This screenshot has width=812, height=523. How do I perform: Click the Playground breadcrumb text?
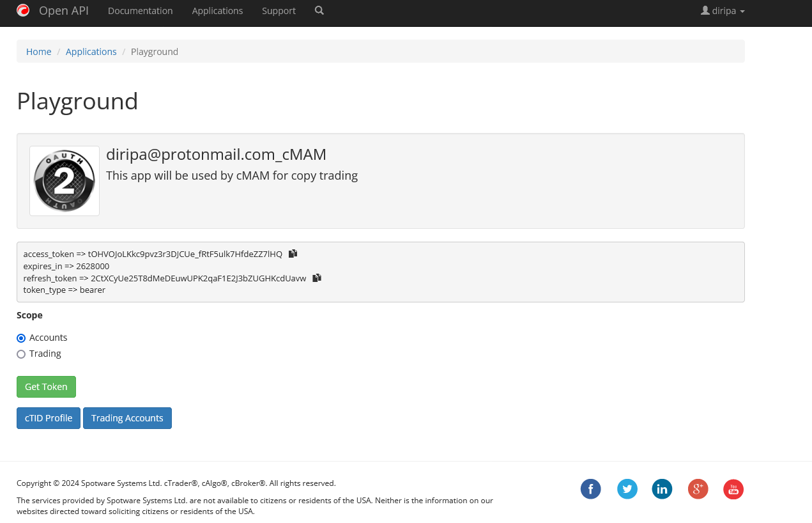(155, 52)
